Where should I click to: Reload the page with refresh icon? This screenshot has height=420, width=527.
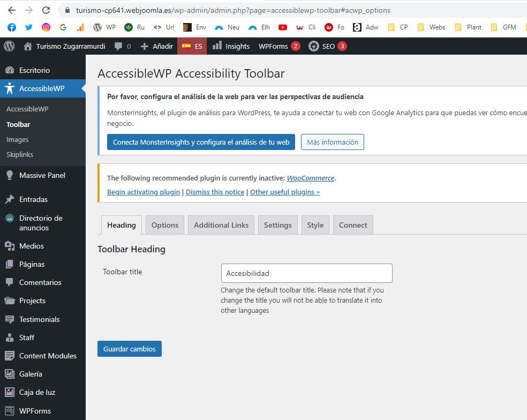click(46, 10)
